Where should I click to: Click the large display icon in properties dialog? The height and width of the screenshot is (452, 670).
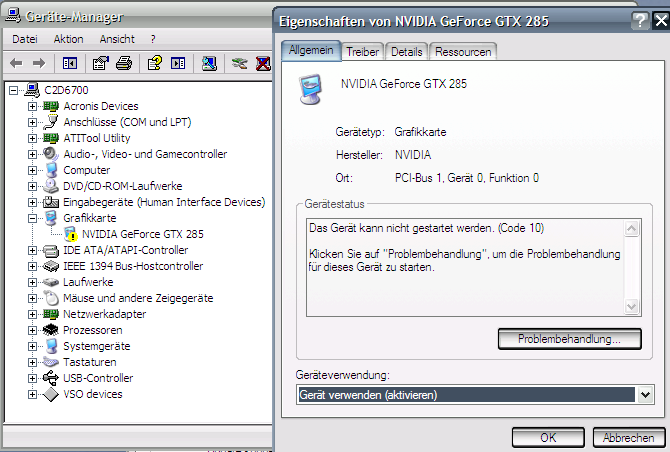tap(311, 89)
